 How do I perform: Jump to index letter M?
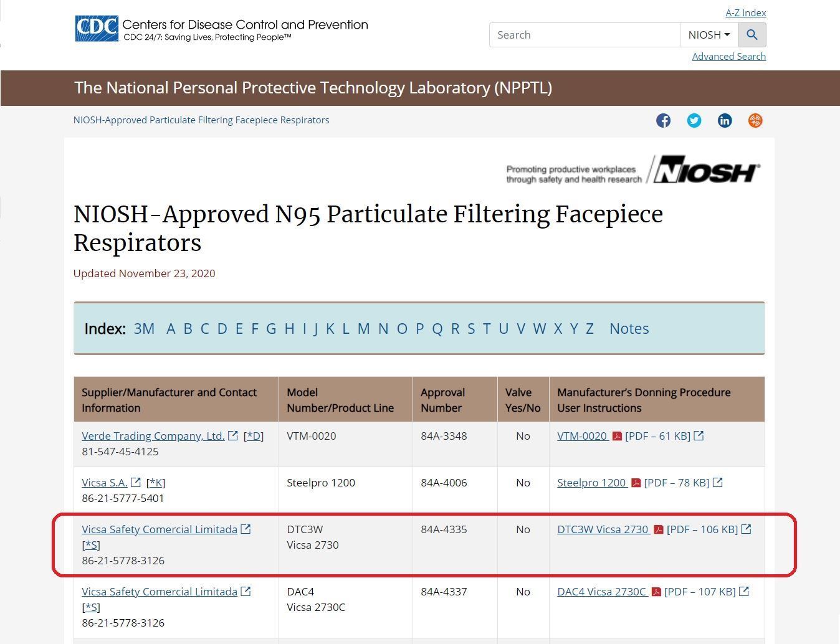364,329
